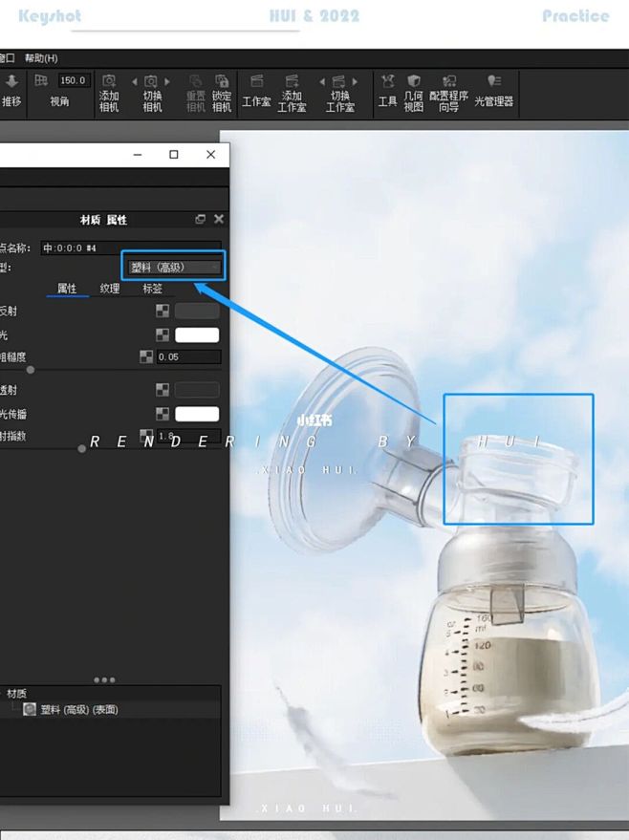
Task: Open the 帮助(H) menu
Action: coord(41,58)
